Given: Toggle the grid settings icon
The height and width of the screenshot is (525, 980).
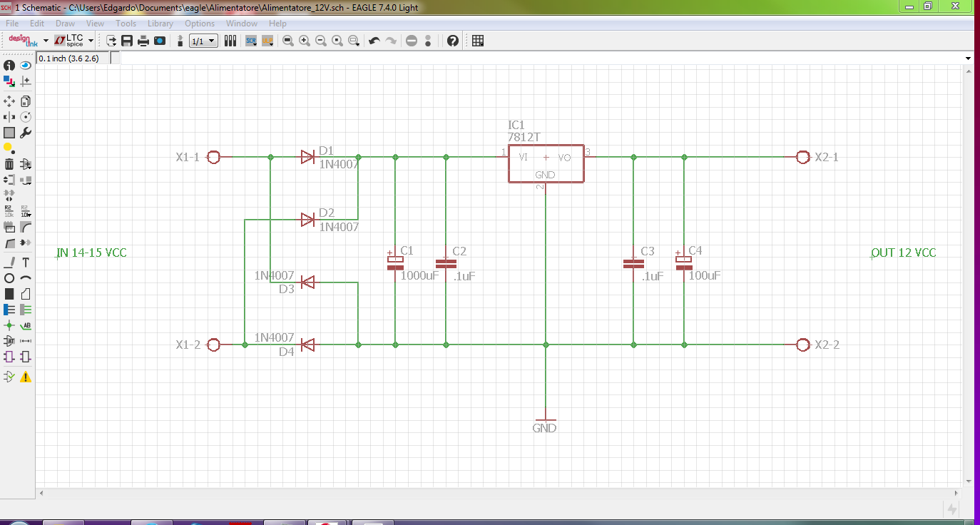Looking at the screenshot, I should click(x=478, y=41).
